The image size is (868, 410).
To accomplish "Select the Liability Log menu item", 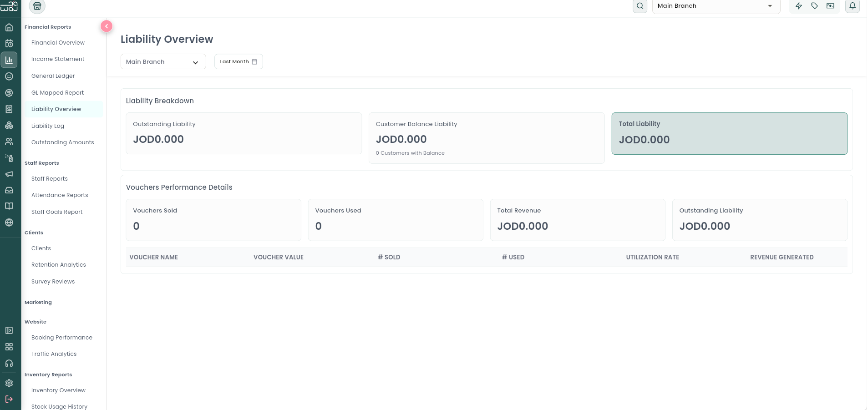I will 48,126.
